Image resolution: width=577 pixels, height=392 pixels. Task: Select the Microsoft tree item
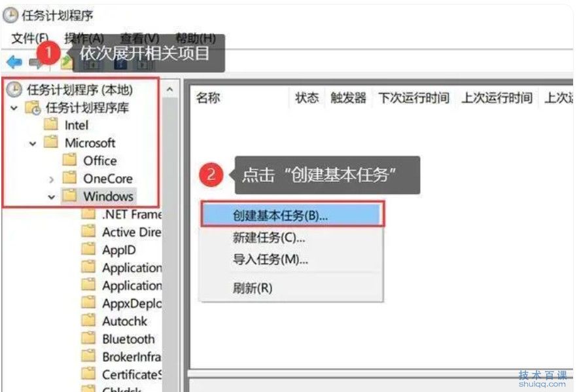90,143
